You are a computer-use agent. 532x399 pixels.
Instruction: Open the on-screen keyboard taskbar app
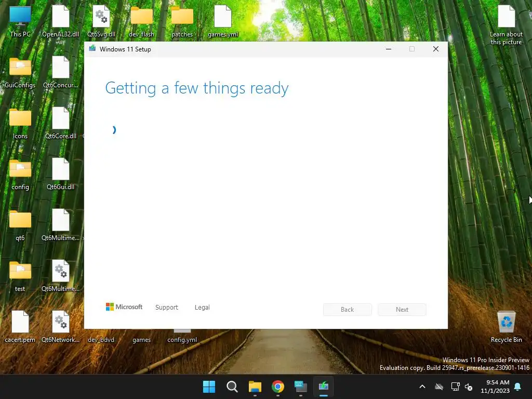coord(301,387)
